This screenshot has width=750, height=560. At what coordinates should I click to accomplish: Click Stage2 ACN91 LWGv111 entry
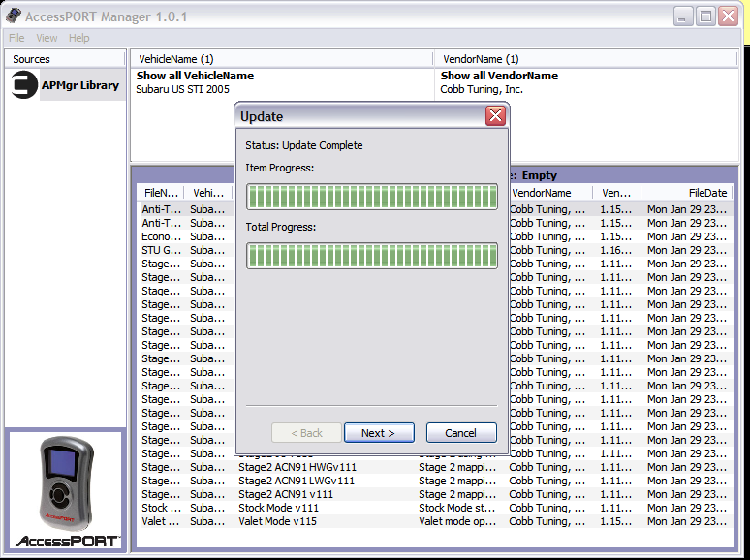click(297, 481)
